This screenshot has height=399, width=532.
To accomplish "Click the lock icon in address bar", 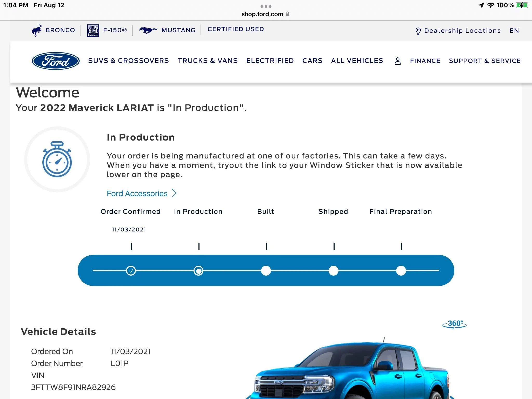I will point(288,14).
